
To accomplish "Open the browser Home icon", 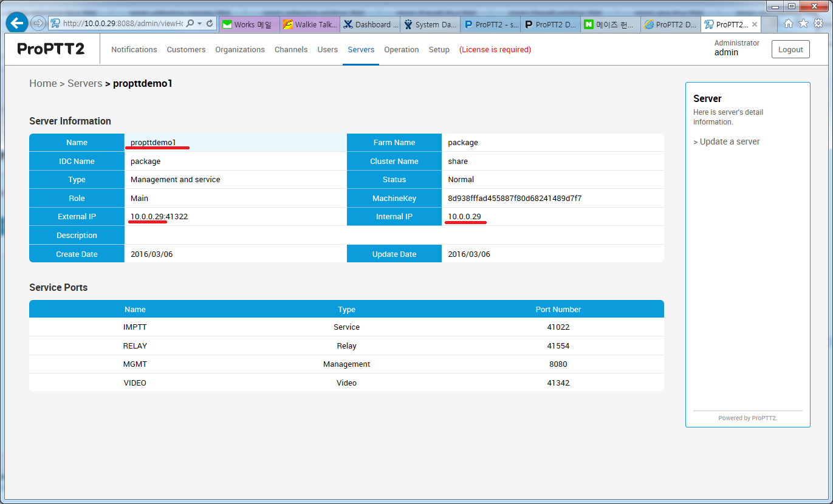I will point(788,23).
